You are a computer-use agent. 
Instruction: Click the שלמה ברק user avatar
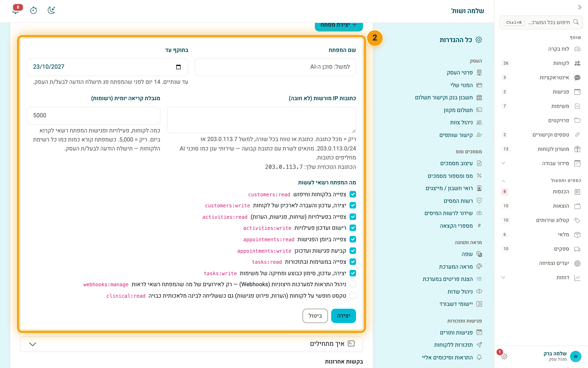pyautogui.click(x=576, y=356)
